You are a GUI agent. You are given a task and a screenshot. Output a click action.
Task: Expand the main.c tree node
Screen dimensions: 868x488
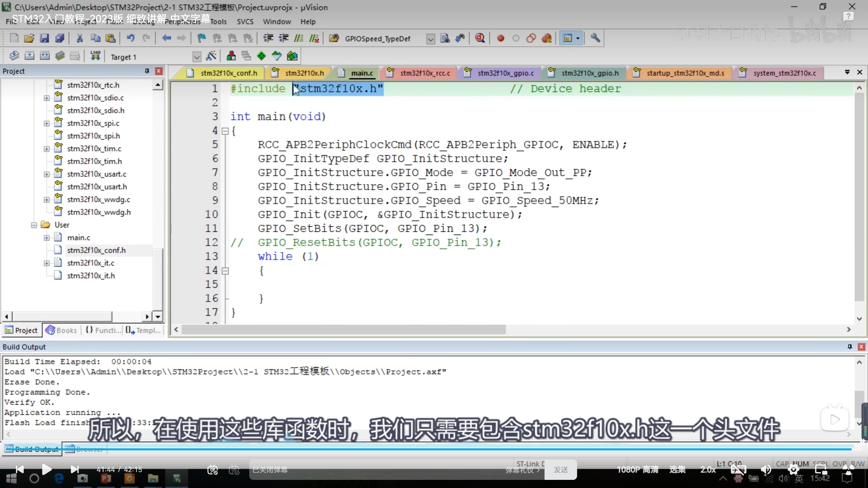[x=46, y=238]
